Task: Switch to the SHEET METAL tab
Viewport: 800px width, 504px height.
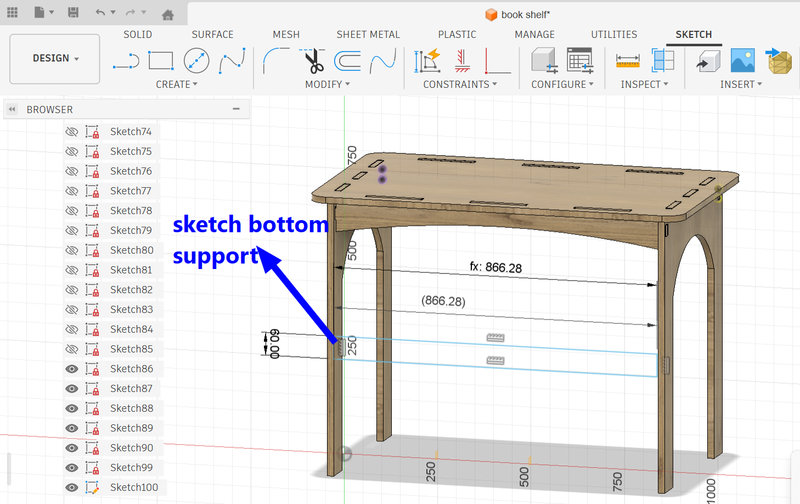Action: pos(368,34)
